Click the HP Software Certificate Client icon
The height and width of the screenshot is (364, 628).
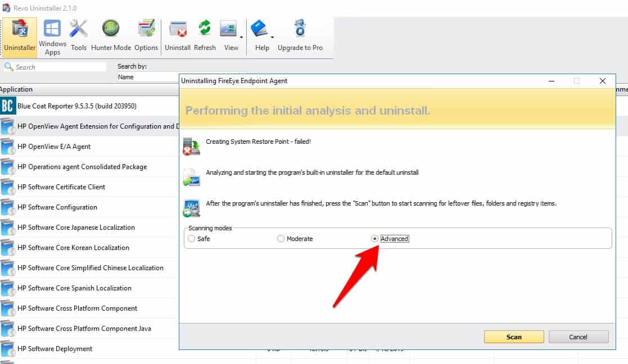[8, 187]
